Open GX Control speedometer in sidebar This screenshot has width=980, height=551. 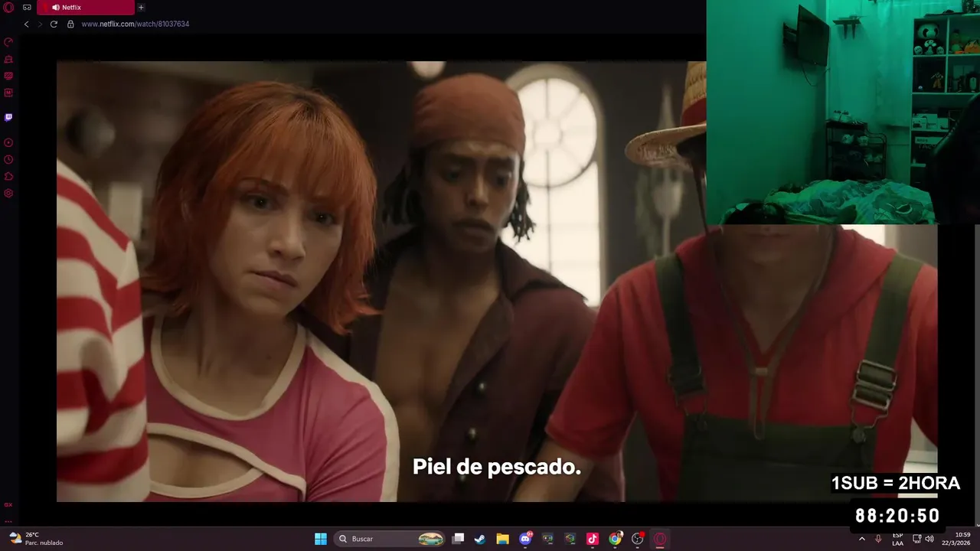point(8,42)
